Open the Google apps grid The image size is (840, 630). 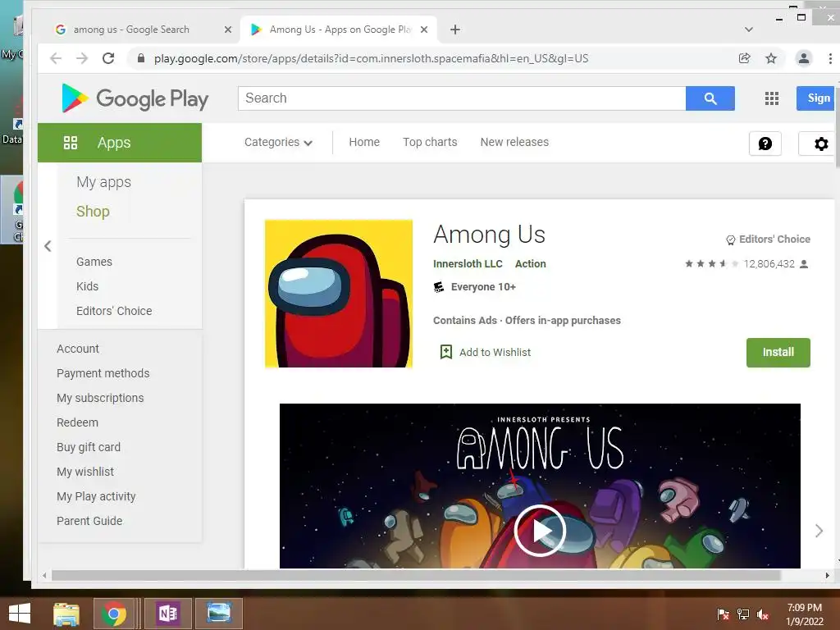(771, 98)
